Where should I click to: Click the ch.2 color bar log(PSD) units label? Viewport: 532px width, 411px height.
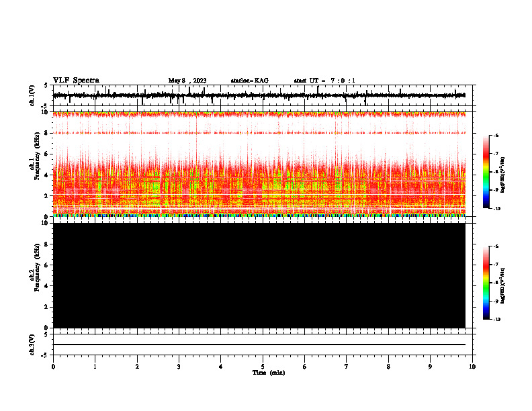point(503,285)
